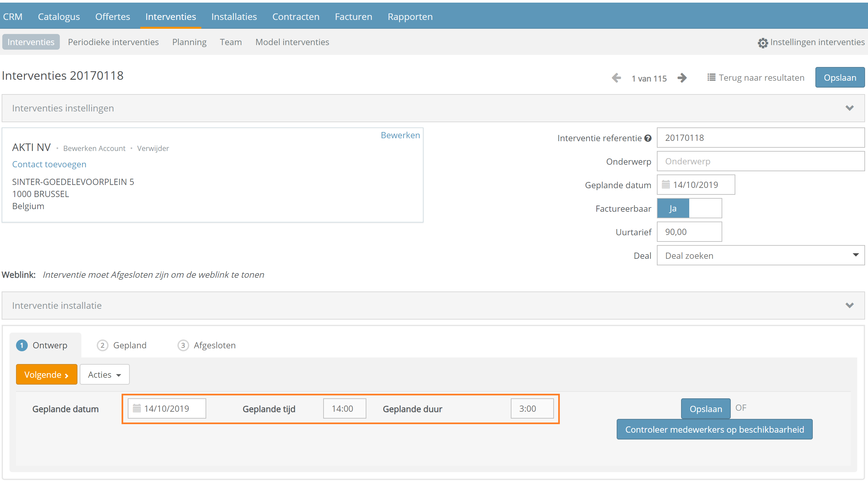Click the AKTI NV account name
This screenshot has height=481, width=868.
(31, 147)
